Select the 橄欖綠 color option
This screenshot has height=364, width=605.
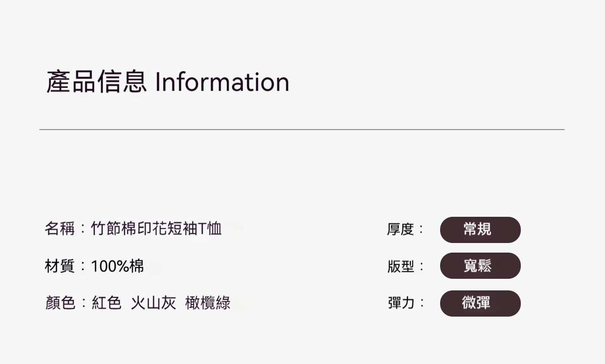coord(208,303)
